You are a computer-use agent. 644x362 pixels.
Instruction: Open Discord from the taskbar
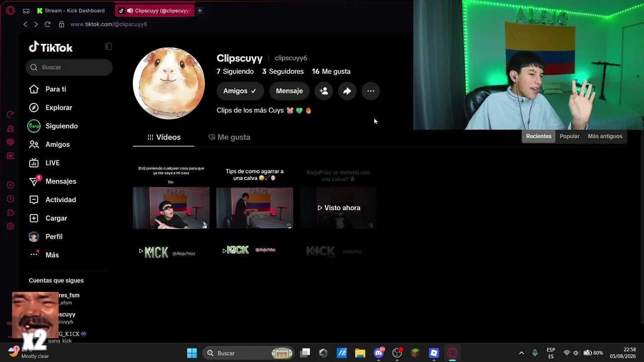click(379, 353)
